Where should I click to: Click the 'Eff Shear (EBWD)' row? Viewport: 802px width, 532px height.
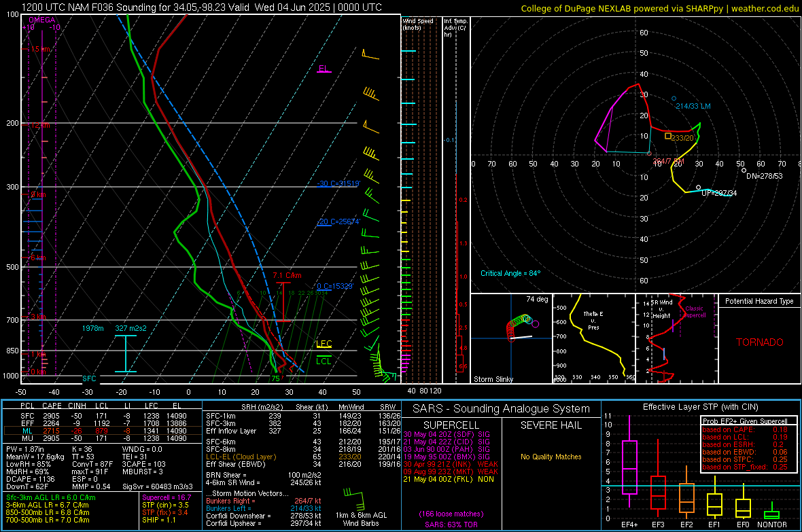(303, 465)
